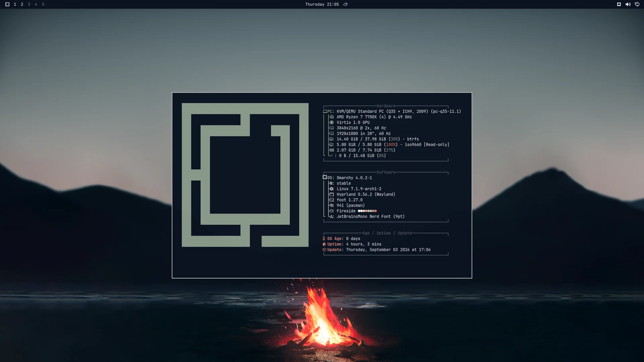
Task: Click the tray icon left of volume
Action: (619, 4)
